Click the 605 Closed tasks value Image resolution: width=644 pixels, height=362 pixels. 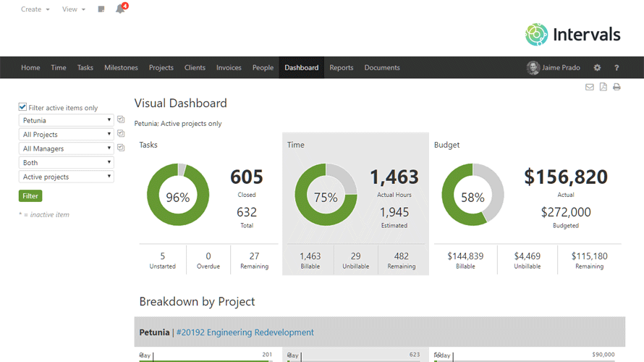click(247, 177)
